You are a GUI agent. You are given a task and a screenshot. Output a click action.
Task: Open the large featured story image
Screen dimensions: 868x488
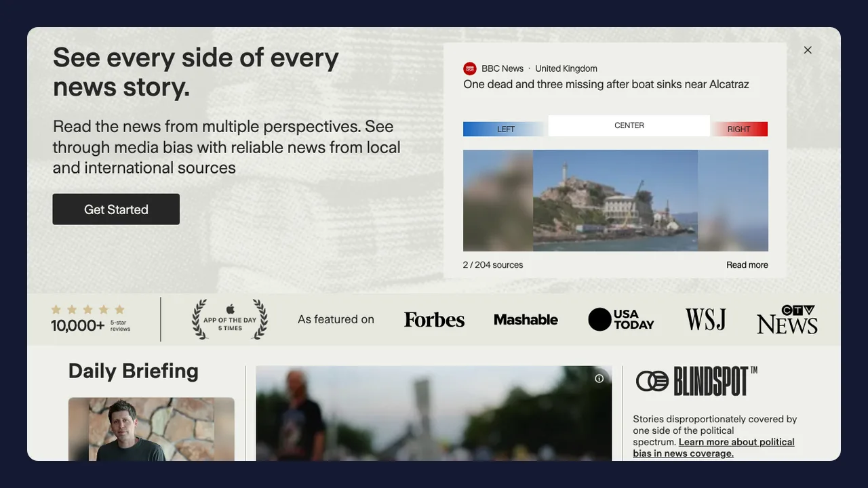tap(434, 413)
